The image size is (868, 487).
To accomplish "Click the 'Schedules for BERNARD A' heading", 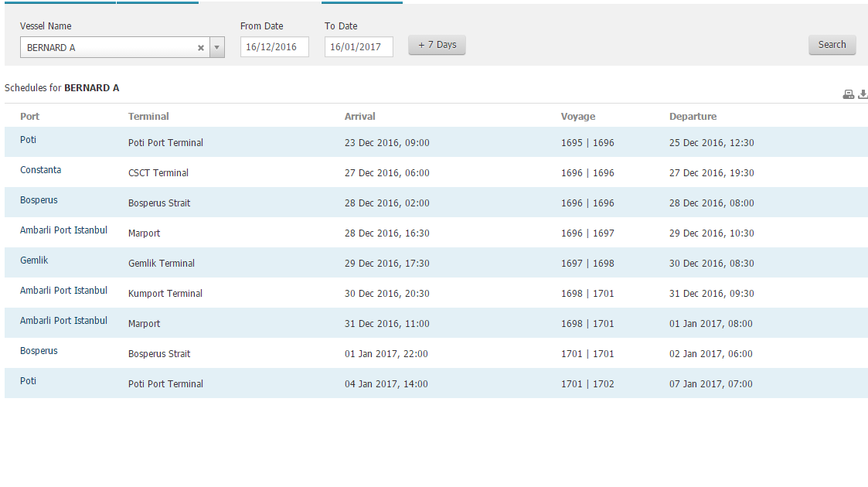I will click(x=62, y=88).
